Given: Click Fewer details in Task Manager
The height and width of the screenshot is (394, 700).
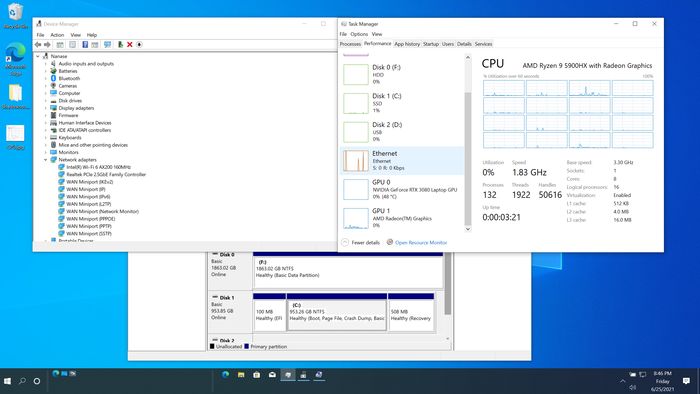Looking at the screenshot, I should click(x=361, y=242).
